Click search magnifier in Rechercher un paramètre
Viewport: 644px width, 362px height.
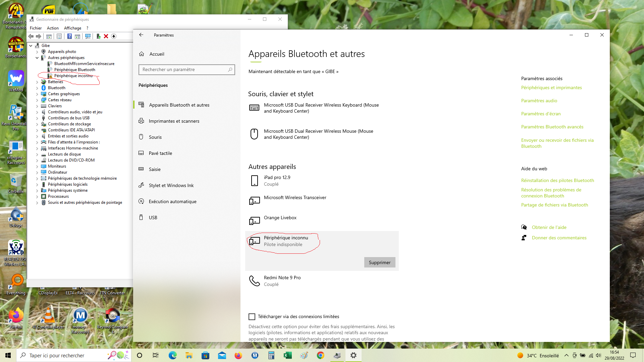point(230,70)
